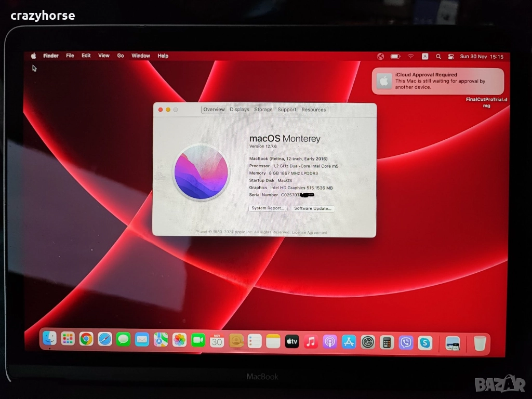
Task: Switch to the Displays tab
Action: [x=239, y=110]
